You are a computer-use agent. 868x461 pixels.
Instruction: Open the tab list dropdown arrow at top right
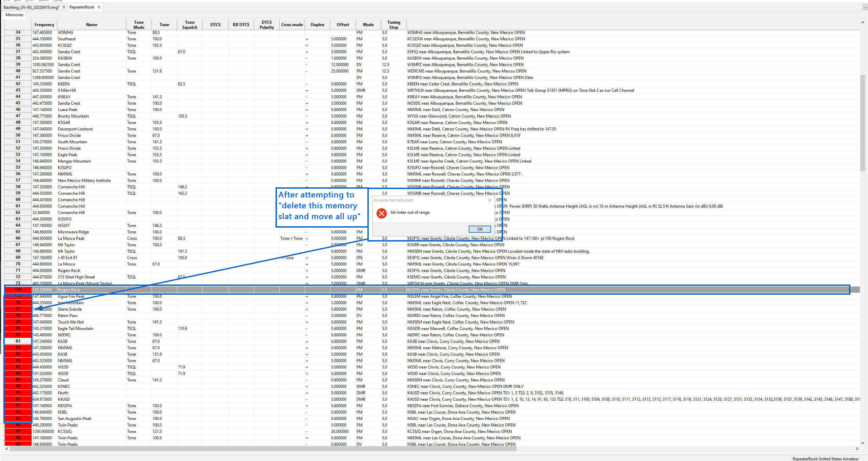pos(865,7)
